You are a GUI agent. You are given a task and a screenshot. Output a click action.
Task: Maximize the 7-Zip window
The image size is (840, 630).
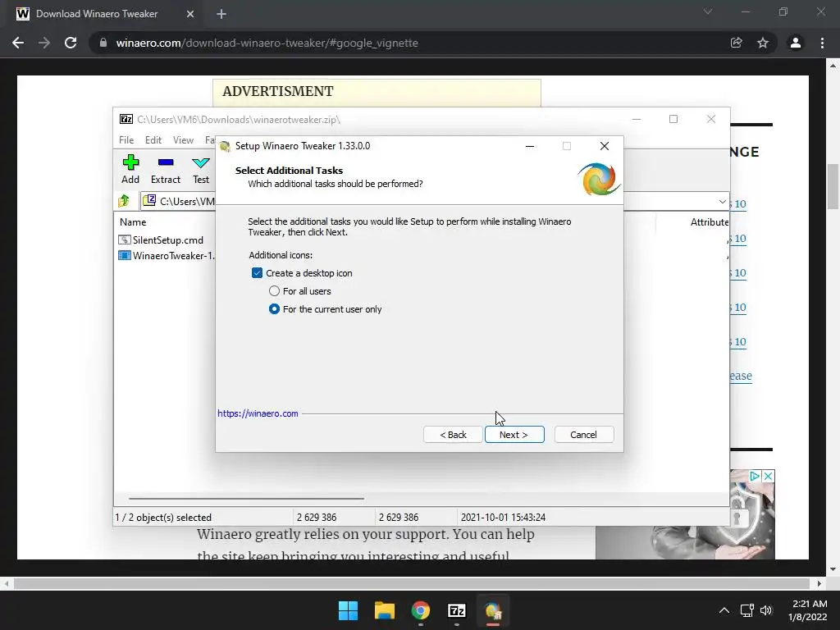tap(673, 119)
